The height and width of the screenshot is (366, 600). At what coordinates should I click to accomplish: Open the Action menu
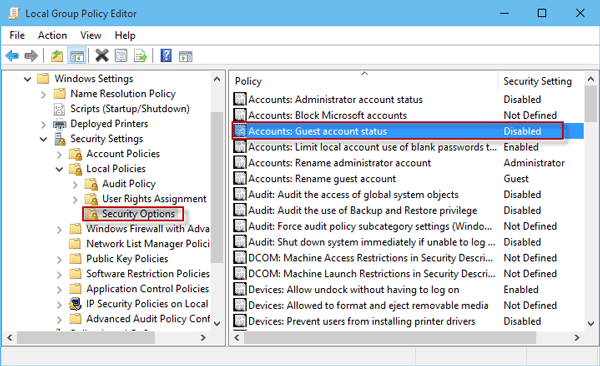coord(52,35)
